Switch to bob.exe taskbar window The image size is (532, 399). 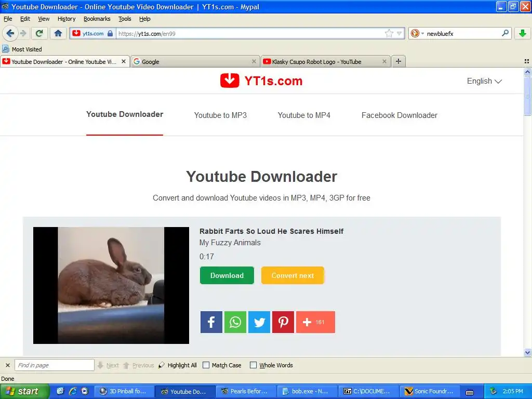pyautogui.click(x=307, y=391)
